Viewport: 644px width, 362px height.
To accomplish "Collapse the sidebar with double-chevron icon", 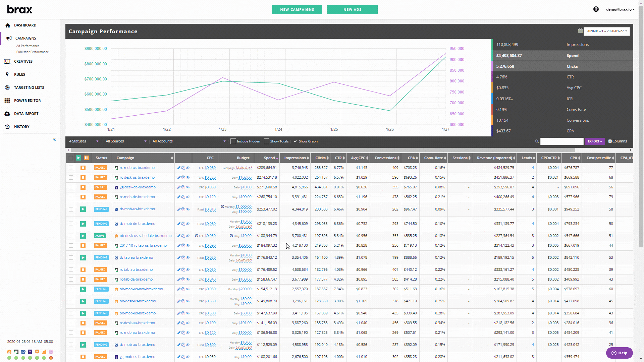I will pos(54,139).
